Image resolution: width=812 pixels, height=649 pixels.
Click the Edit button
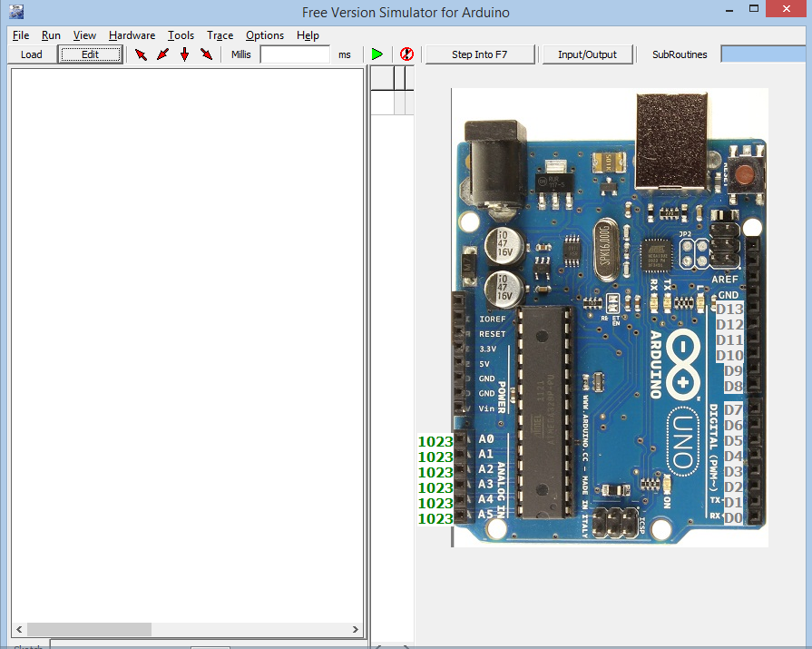click(x=90, y=54)
